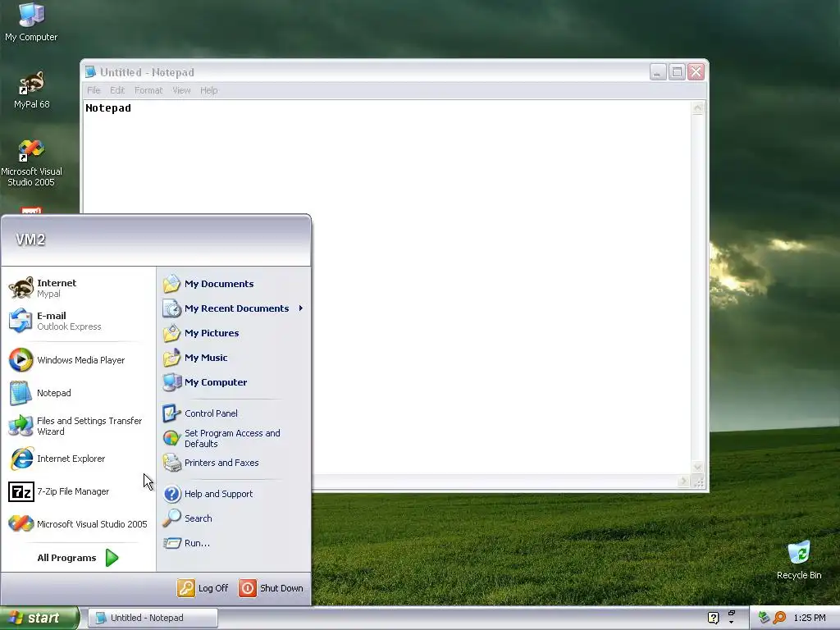Screen dimensions: 840x630
Task: Select Untitled - Notepad taskbar button
Action: [153, 618]
